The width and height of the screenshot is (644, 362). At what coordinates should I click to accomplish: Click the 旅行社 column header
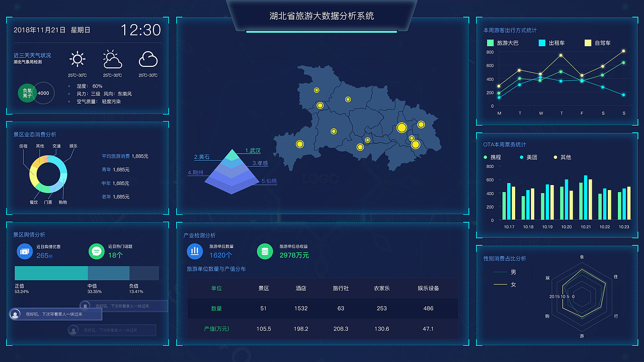click(341, 289)
